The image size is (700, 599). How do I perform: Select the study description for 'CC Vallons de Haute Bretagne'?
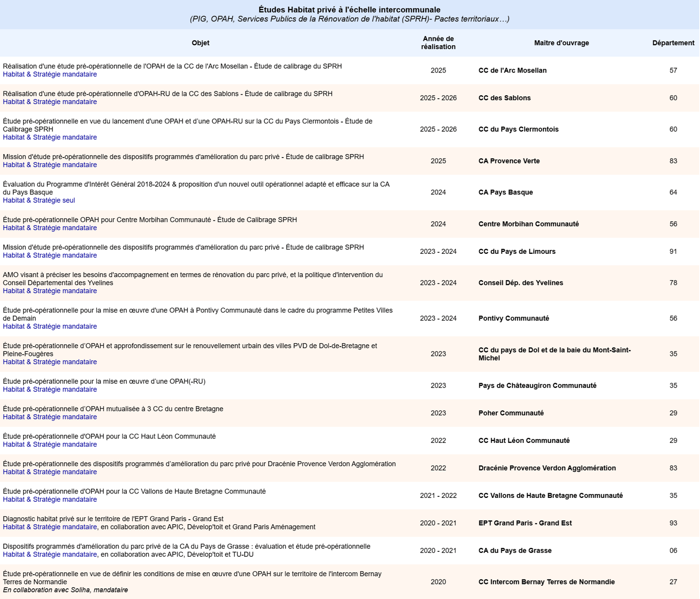point(134,492)
